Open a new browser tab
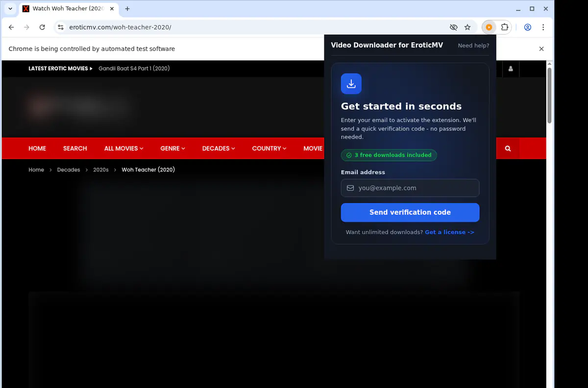This screenshot has width=588, height=388. (x=127, y=9)
